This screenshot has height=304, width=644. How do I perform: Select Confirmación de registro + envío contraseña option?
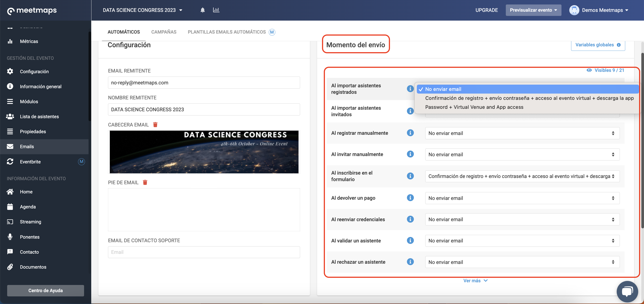[528, 98]
